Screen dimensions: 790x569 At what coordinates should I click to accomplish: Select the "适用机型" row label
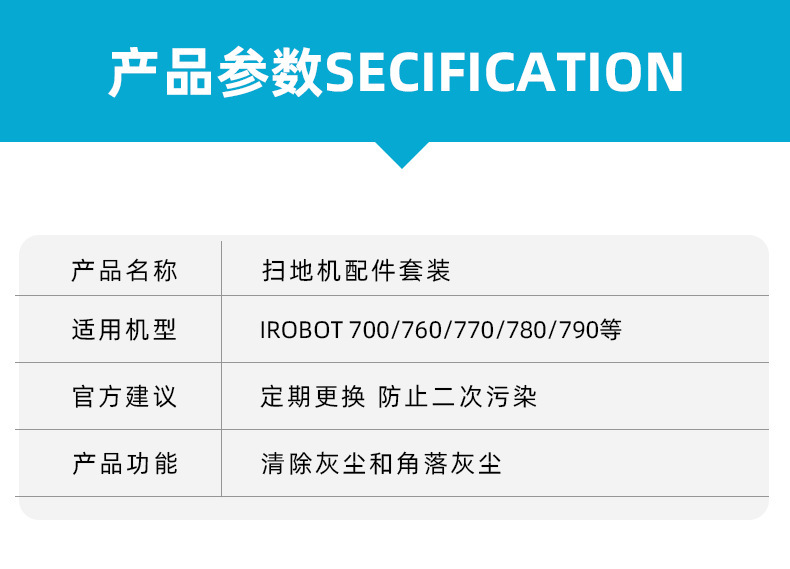(x=124, y=330)
